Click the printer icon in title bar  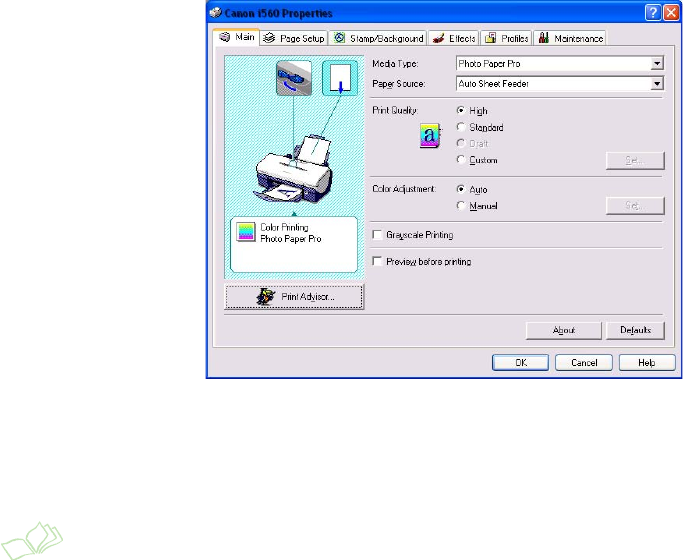[216, 13]
